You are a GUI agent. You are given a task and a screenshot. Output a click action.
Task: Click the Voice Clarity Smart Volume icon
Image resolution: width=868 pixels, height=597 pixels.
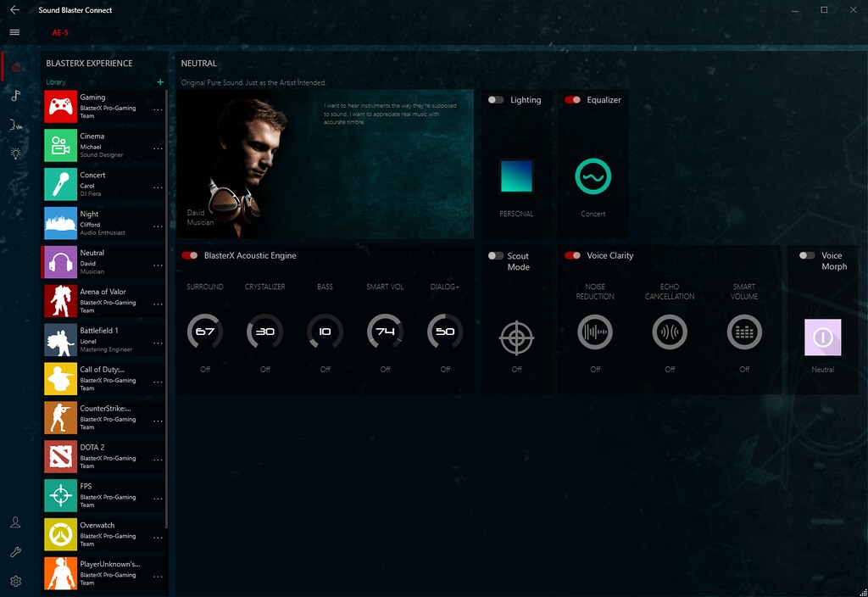[744, 332]
